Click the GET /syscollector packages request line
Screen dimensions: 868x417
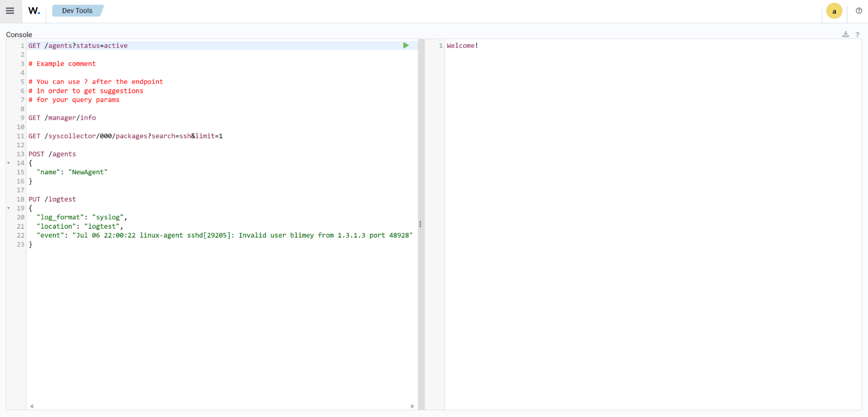click(125, 136)
